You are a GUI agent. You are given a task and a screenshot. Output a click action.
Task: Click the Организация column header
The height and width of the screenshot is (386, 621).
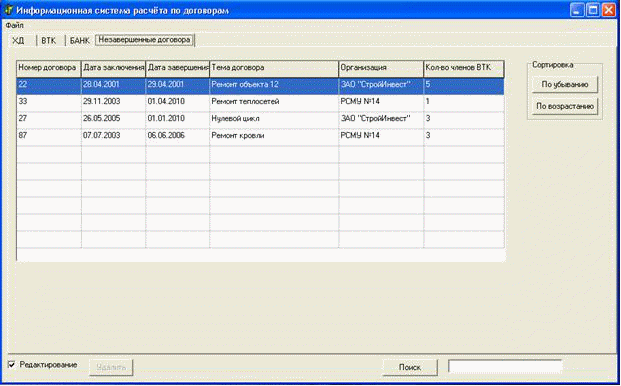381,69
